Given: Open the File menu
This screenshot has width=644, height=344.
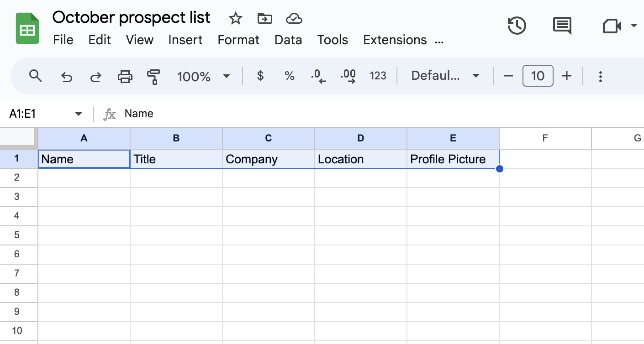Looking at the screenshot, I should click(x=63, y=40).
